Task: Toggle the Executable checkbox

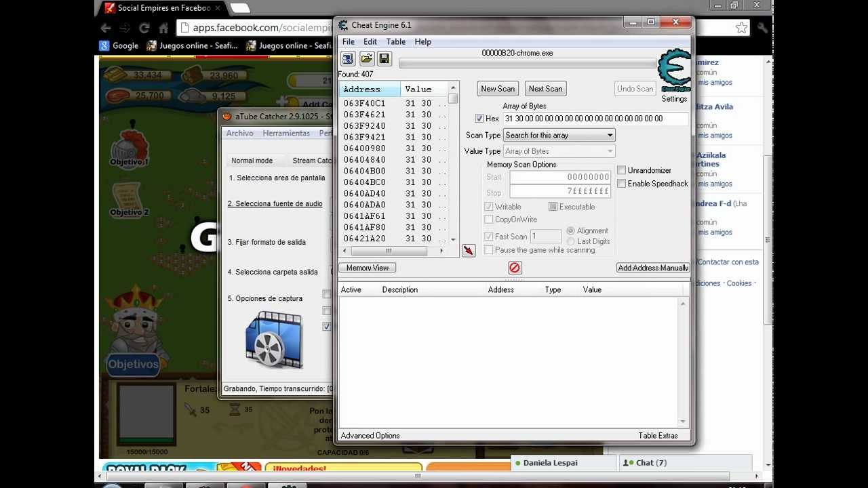Action: tap(553, 207)
